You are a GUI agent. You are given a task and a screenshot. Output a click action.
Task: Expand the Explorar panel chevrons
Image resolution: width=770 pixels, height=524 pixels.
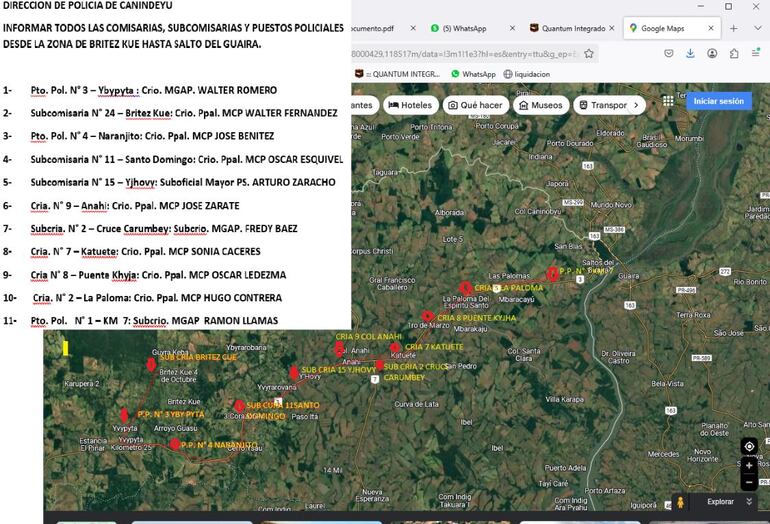click(x=750, y=502)
